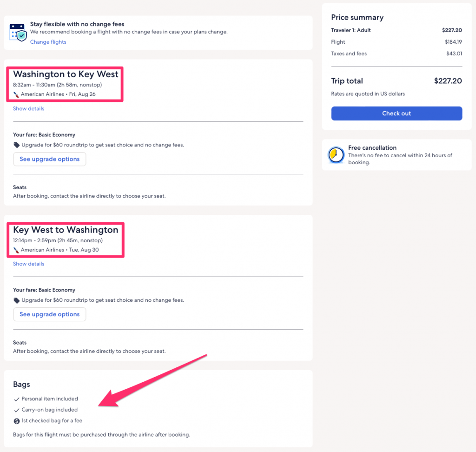Click the Price summary heading
This screenshot has height=452, width=476.
[357, 18]
